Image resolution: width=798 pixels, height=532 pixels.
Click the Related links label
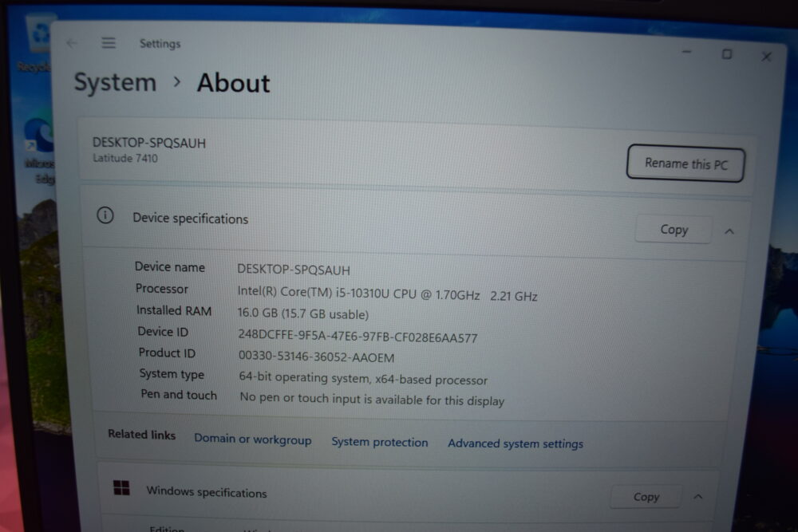pos(141,435)
